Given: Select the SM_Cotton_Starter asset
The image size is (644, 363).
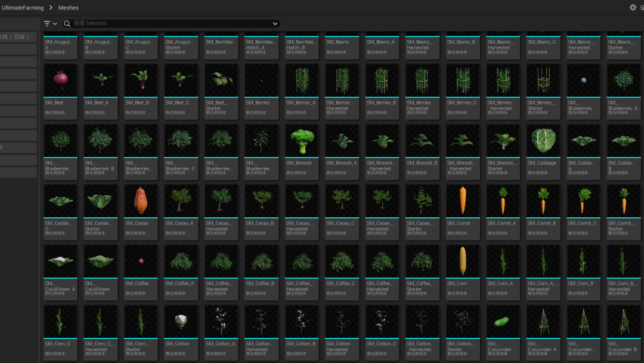Looking at the screenshot, I should coord(463,333).
